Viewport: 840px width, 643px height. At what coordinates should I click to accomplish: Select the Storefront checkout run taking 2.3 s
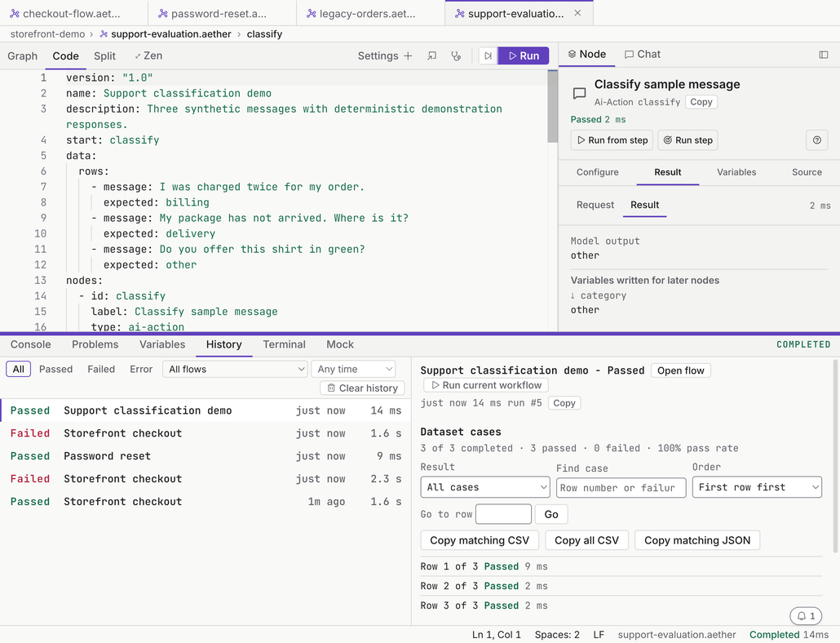[x=206, y=478]
